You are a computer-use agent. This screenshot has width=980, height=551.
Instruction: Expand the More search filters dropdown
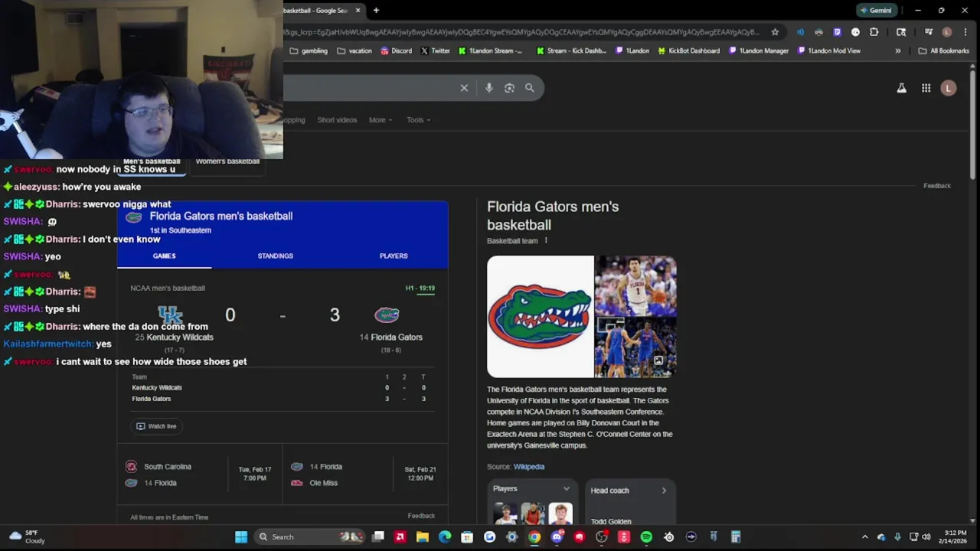click(x=380, y=120)
